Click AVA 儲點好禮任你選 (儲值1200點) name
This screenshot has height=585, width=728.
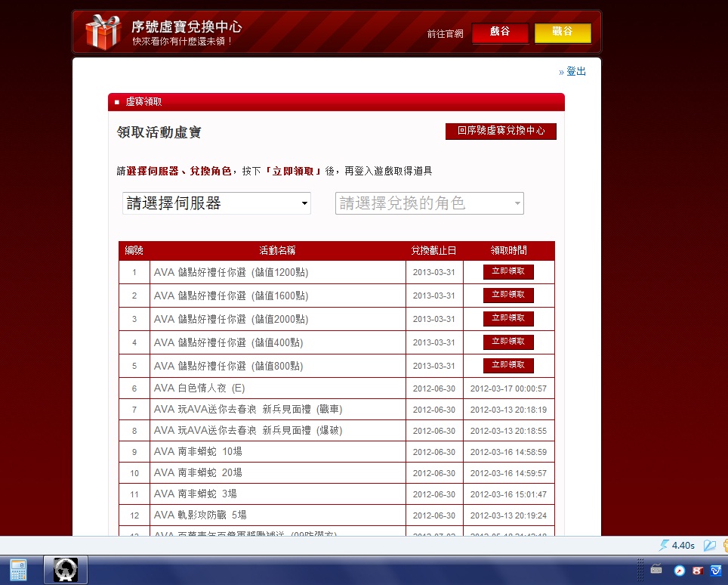[231, 272]
